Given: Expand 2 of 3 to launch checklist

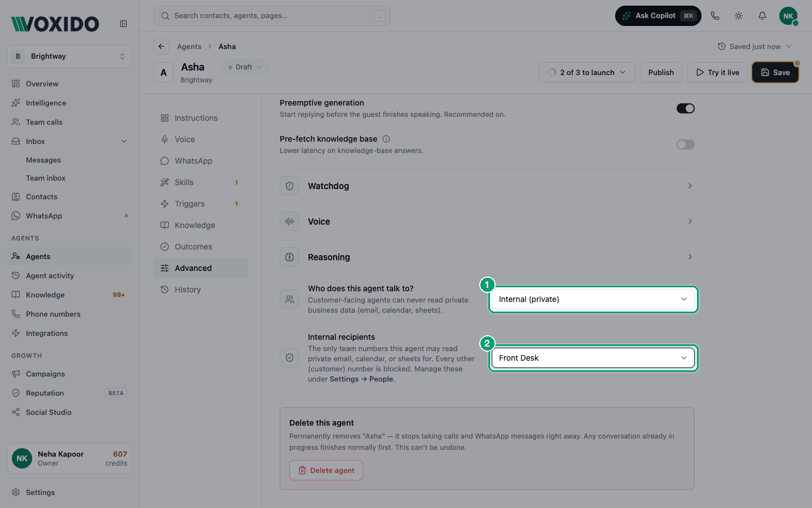Looking at the screenshot, I should pyautogui.click(x=587, y=72).
